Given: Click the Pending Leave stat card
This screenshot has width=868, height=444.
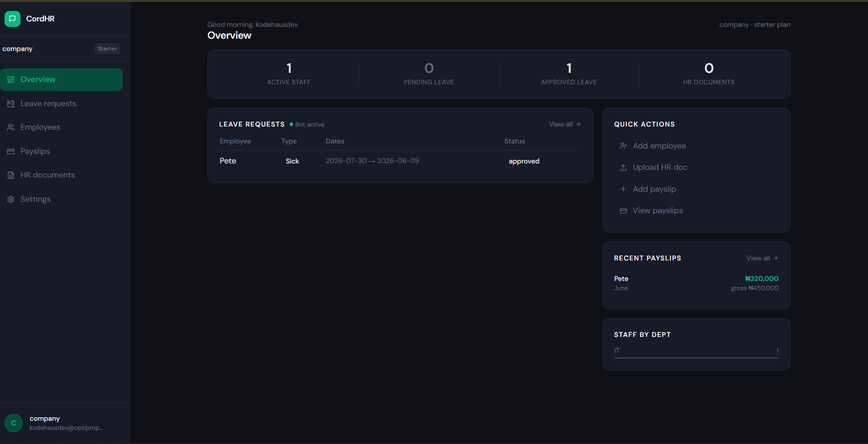Looking at the screenshot, I should (429, 74).
